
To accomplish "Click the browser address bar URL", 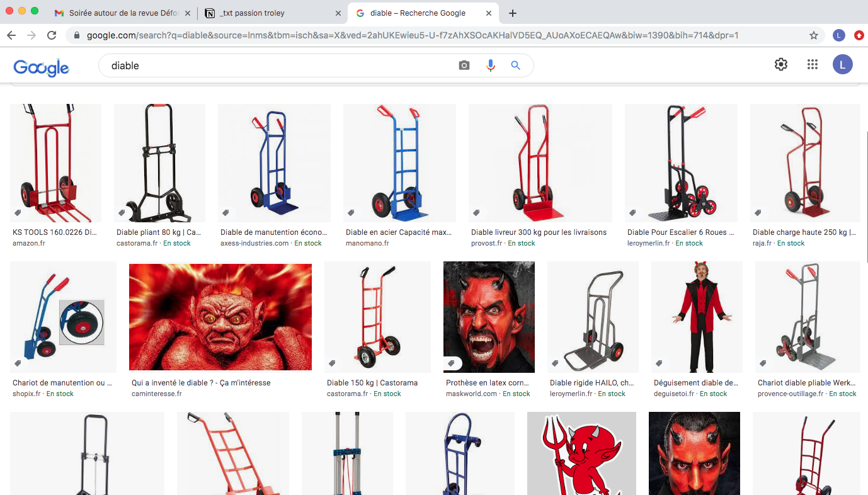I will click(413, 35).
